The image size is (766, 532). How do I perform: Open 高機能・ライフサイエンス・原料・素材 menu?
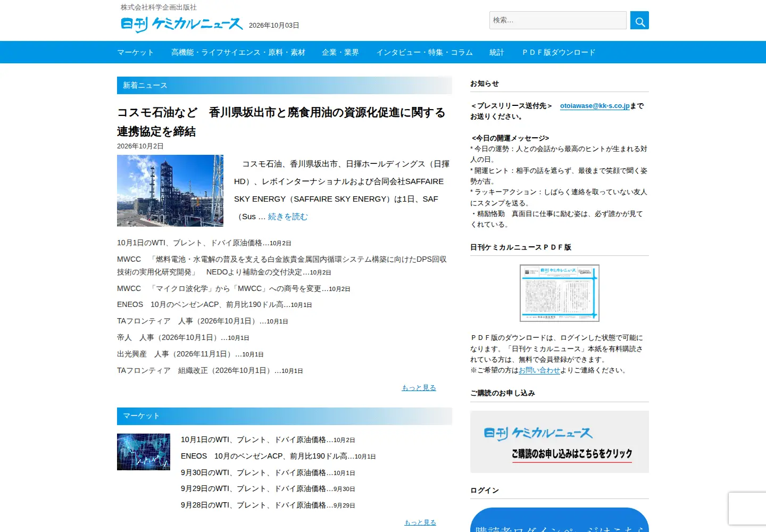[238, 52]
